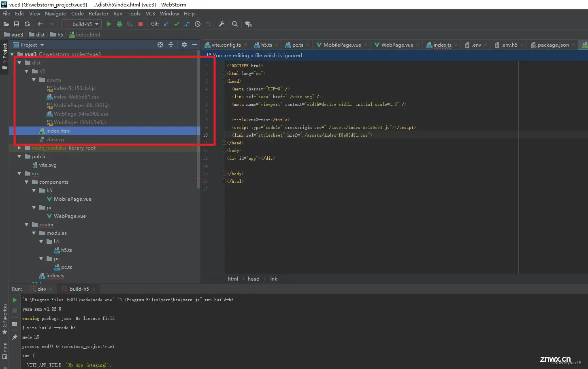Open settings with the wrench icon
588x369 pixels.
click(x=222, y=24)
